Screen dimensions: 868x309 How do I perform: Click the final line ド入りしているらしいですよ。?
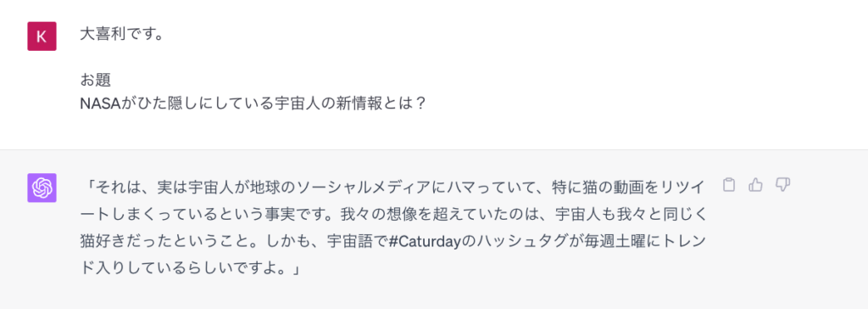click(x=190, y=270)
